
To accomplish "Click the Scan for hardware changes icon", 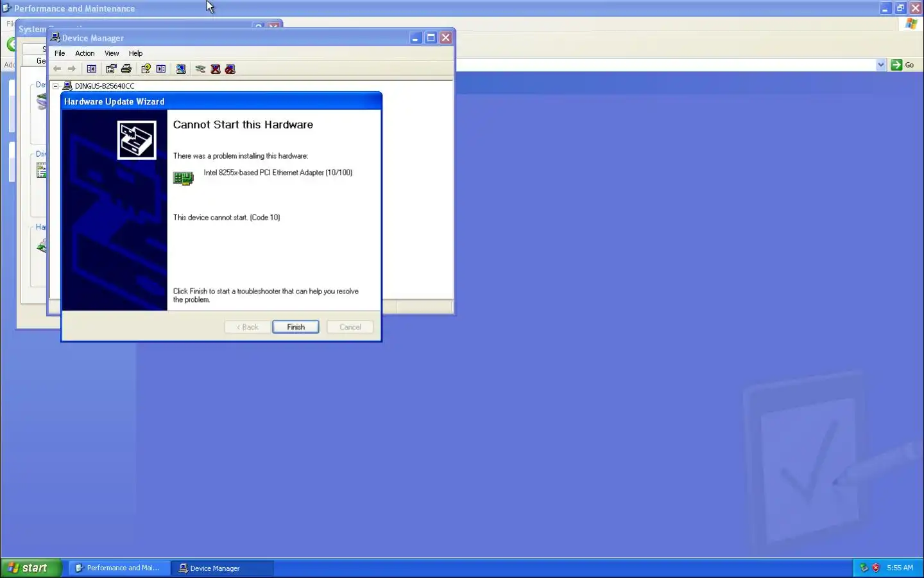I will click(x=181, y=69).
